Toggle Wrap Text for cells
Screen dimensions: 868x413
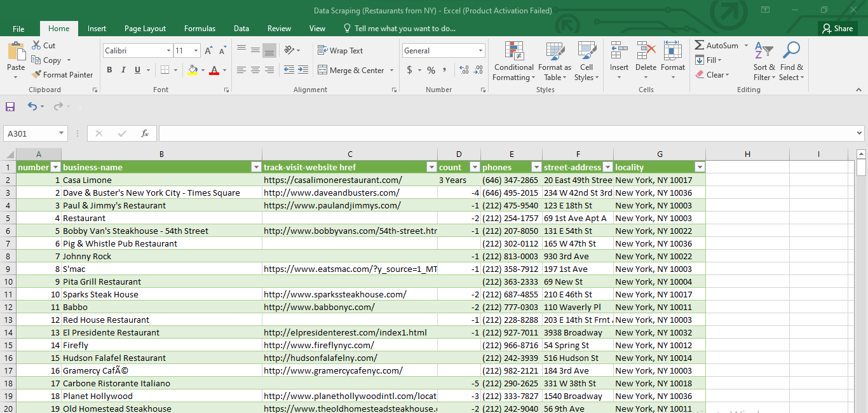click(341, 51)
